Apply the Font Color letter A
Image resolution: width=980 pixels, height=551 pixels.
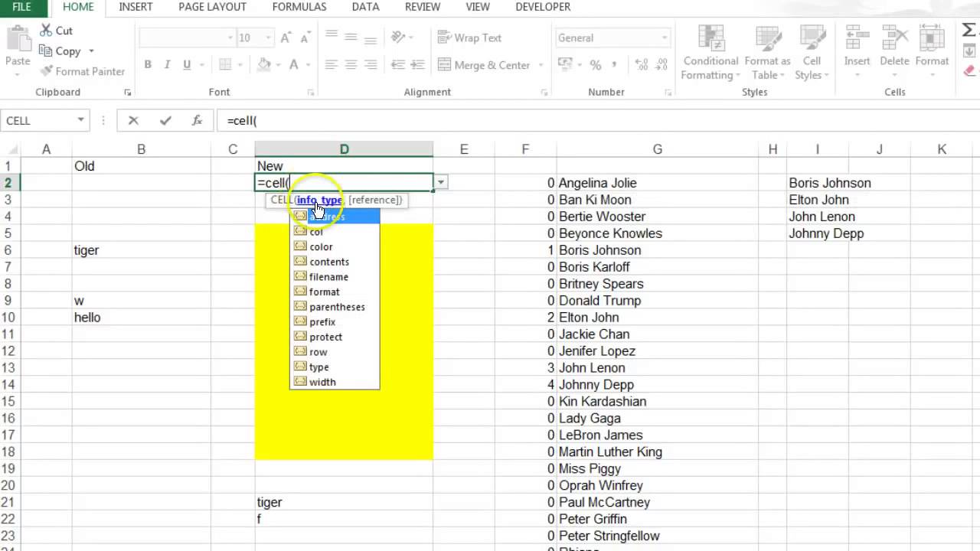pos(295,65)
